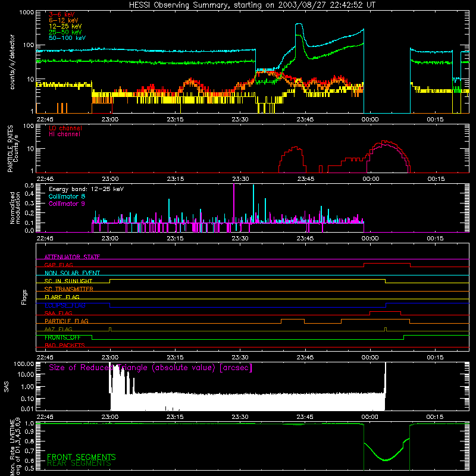
Task: Select the red 3-6 keV legend entry
Action: (x=61, y=14)
